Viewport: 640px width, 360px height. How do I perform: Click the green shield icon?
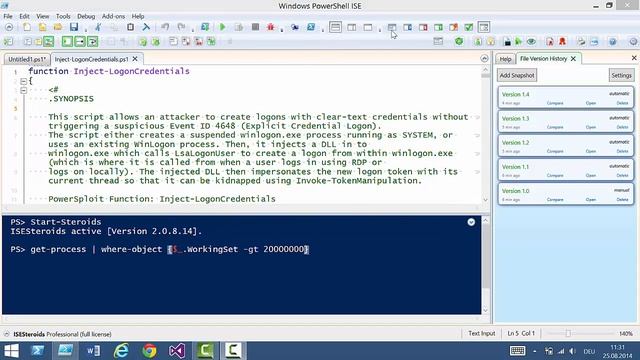(459, 41)
